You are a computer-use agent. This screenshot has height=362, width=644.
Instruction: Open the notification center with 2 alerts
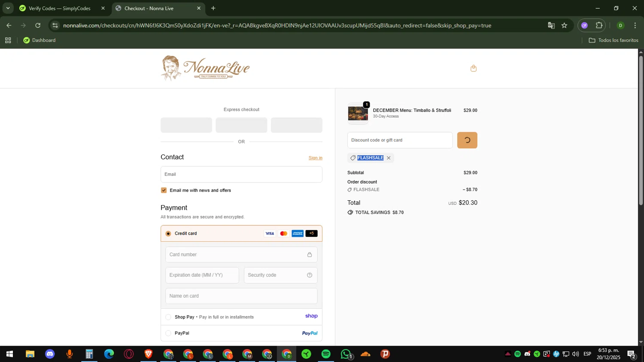click(x=632, y=354)
